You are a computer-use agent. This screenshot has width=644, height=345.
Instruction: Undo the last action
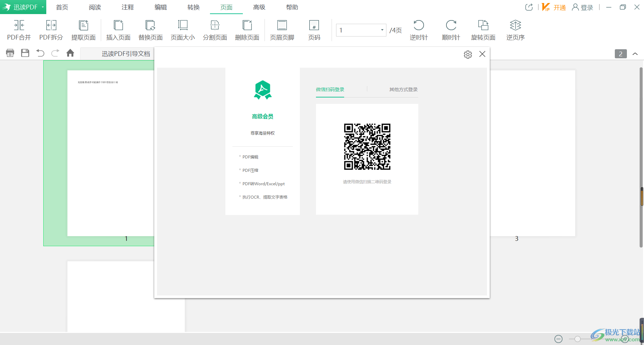point(40,53)
